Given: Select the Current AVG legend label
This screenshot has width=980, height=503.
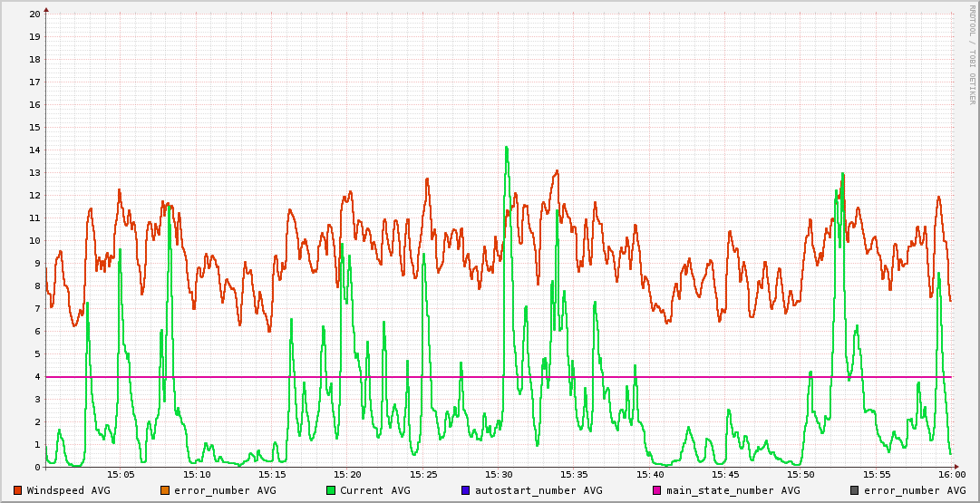Looking at the screenshot, I should (x=375, y=490).
